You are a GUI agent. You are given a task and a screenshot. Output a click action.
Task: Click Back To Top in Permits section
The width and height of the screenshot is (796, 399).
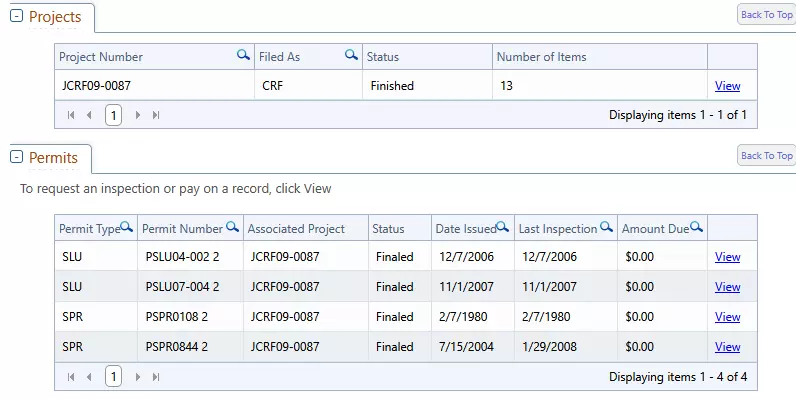(767, 156)
